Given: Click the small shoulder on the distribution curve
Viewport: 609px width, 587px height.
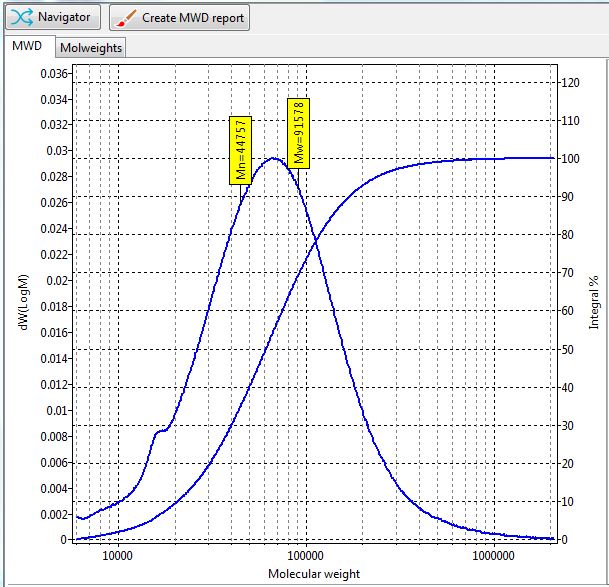Looking at the screenshot, I should [x=161, y=431].
